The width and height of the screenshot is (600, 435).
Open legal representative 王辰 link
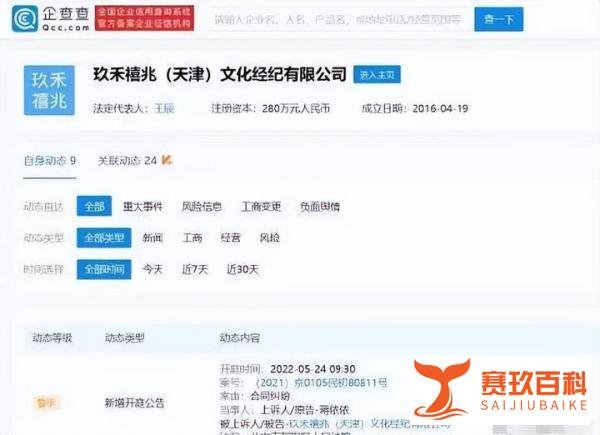(x=164, y=109)
